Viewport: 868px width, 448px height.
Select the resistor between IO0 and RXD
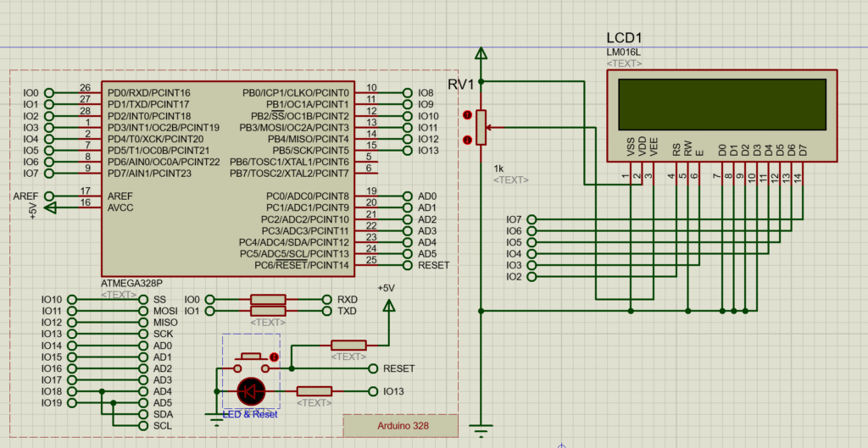[x=268, y=299]
